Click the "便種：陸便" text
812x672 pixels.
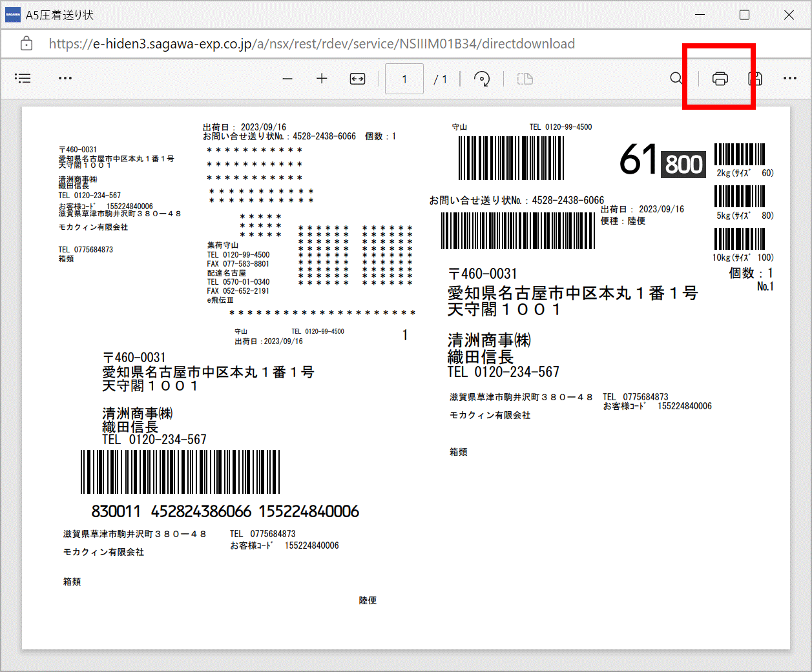tap(623, 221)
